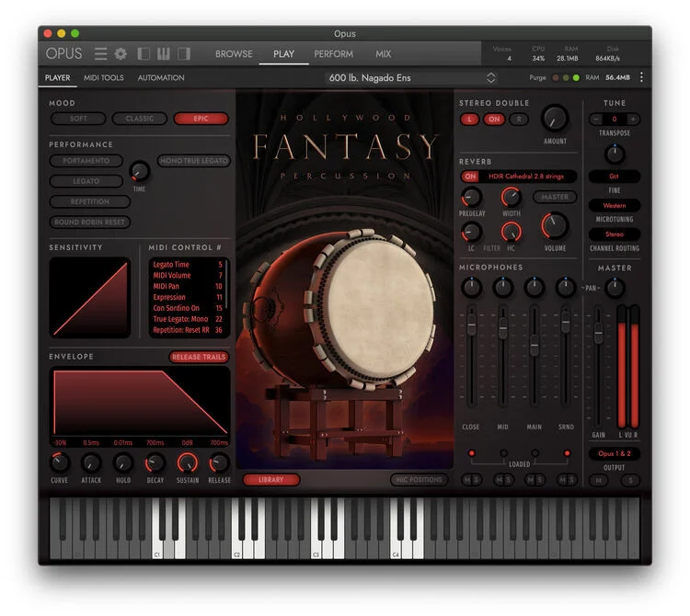Open the three-dot options menu
This screenshot has width=690, height=616.
point(641,77)
